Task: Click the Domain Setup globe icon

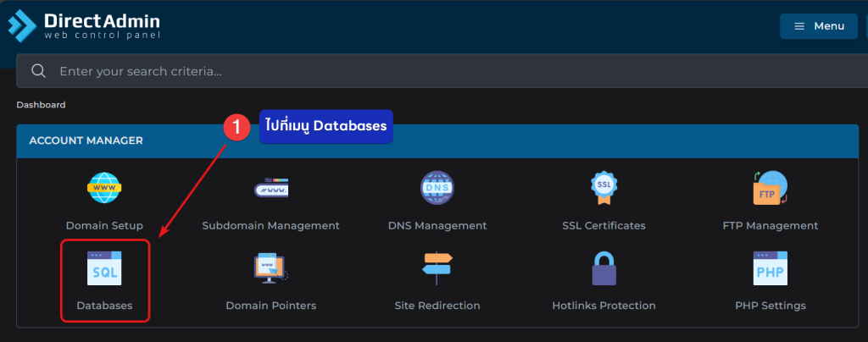Action: (x=104, y=188)
